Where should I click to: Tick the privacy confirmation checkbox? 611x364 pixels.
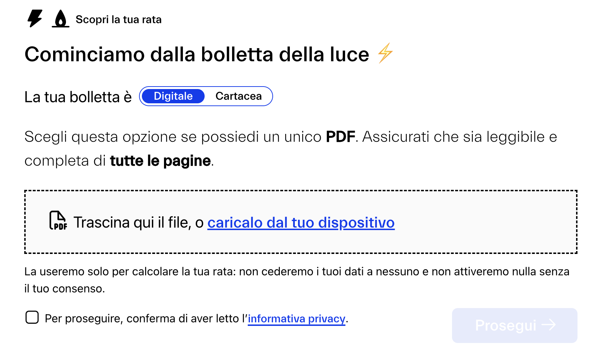tap(32, 317)
